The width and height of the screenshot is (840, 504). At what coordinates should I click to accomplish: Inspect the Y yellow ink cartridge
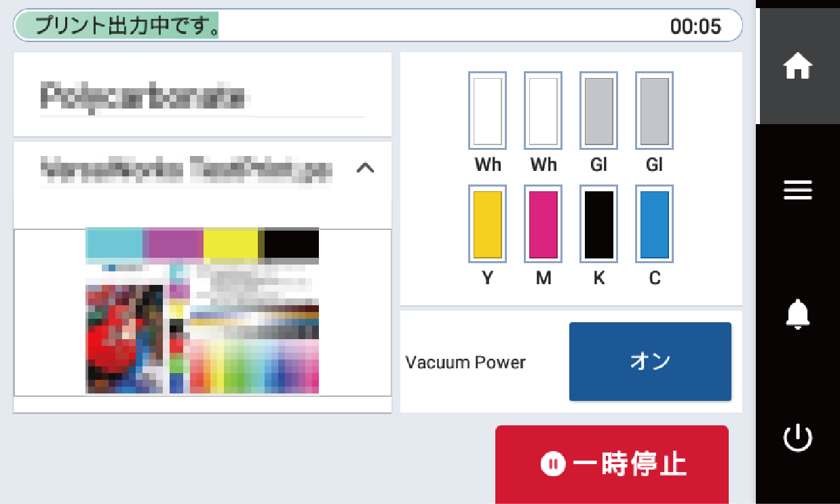point(487,224)
